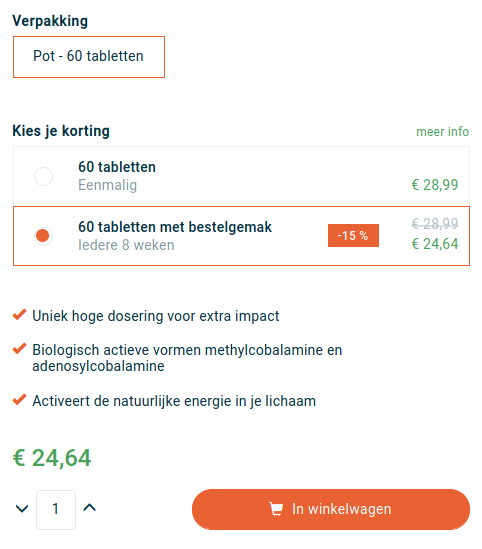Click the checkmark beside 'Activeert de natuurlijke energie'
The width and height of the screenshot is (482, 549).
tap(20, 399)
